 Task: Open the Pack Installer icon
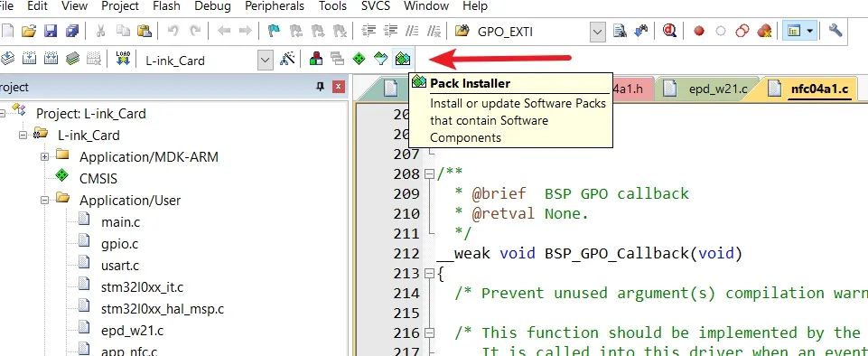[402, 58]
